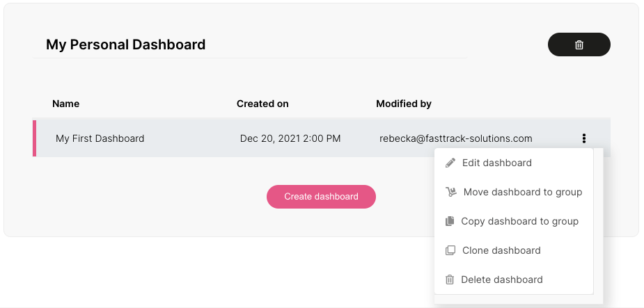Select "Copy dashboard to group" text

pyautogui.click(x=520, y=221)
